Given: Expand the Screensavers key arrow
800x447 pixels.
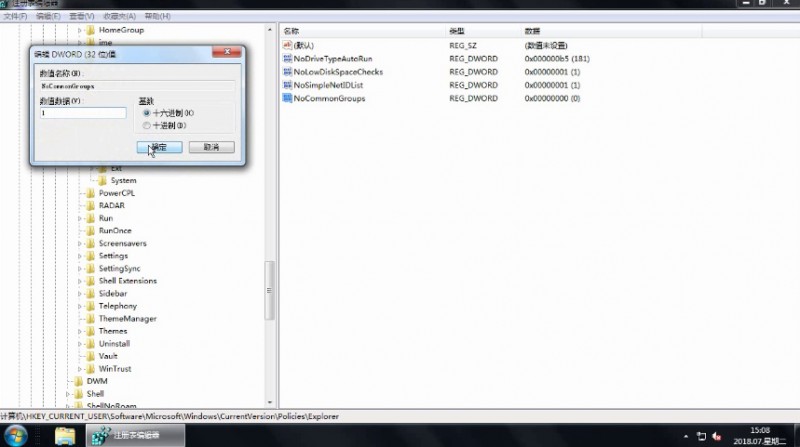Looking at the screenshot, I should (x=80, y=243).
